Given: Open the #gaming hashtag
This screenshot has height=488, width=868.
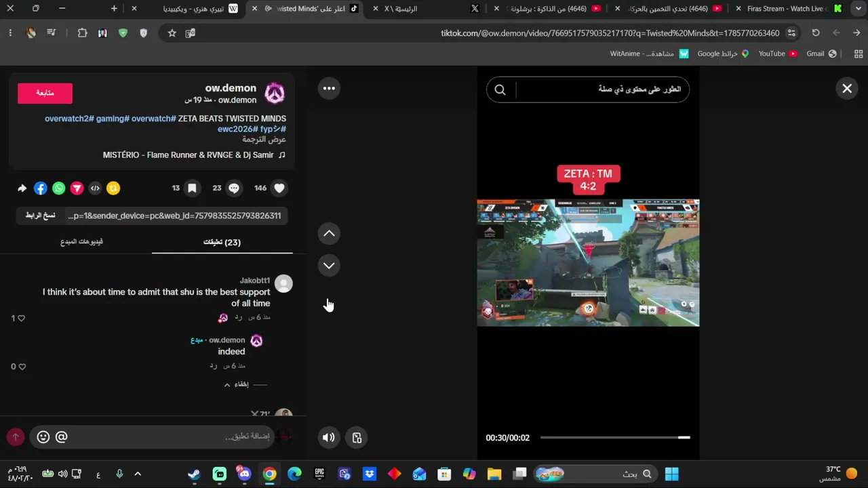Looking at the screenshot, I should pos(113,119).
